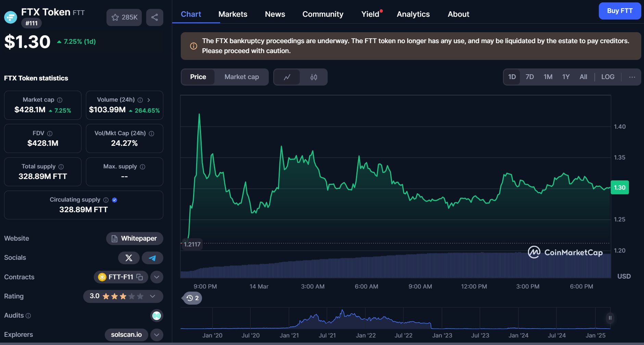Click the bankruptcy warning info icon
Image resolution: width=644 pixels, height=345 pixels.
point(193,46)
